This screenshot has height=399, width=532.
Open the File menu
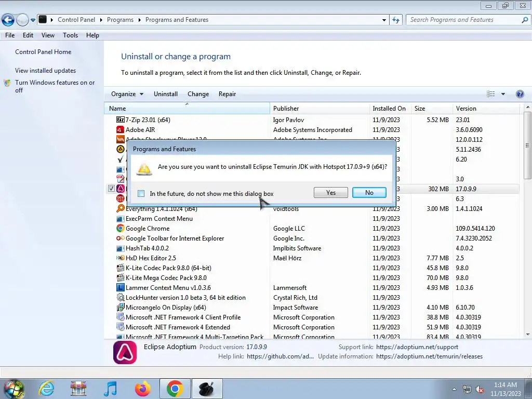tap(10, 35)
